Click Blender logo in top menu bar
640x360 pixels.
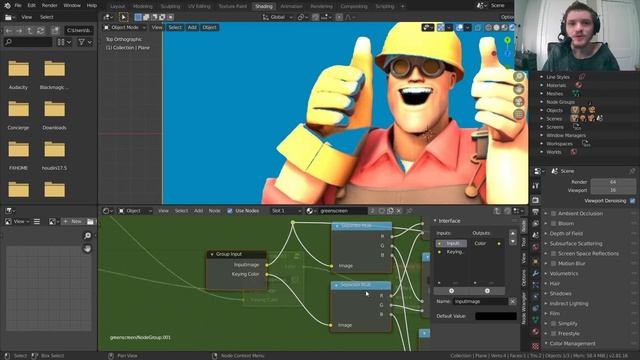tap(7, 6)
